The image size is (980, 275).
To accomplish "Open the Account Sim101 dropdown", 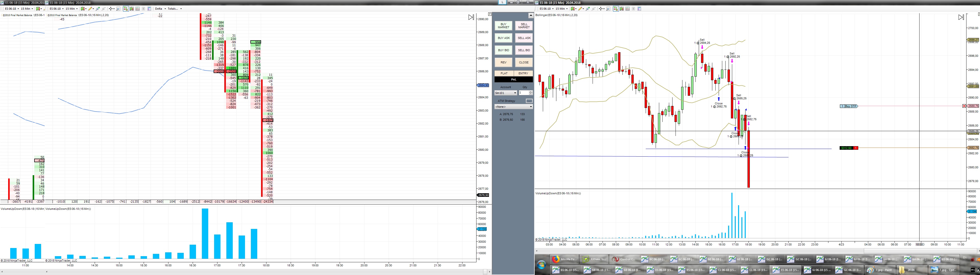I will click(x=506, y=93).
